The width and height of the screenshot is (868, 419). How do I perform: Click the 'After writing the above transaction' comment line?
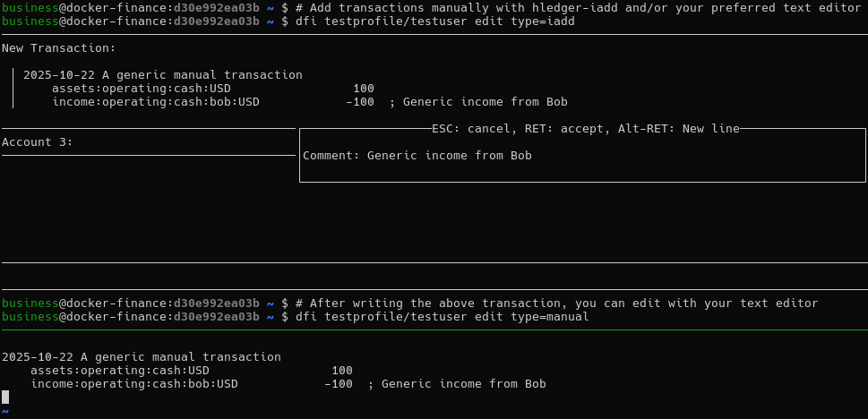point(556,304)
